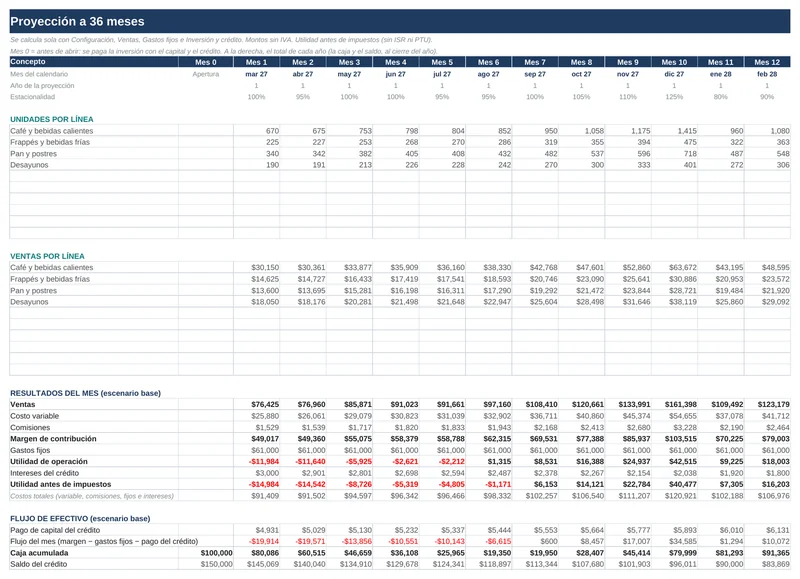Click the "Proyección a 36 meses" title
Screen dimensions: 800x579
click(77, 21)
